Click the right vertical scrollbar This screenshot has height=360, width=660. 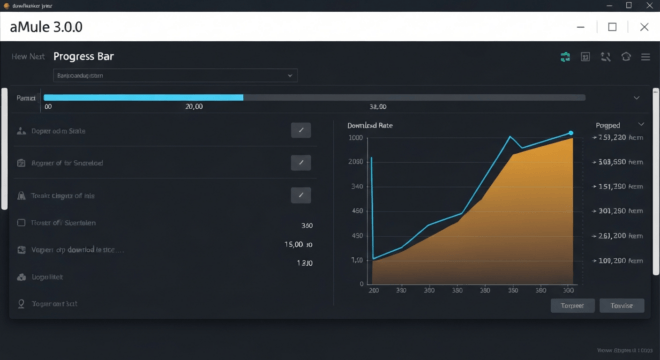(x=656, y=182)
